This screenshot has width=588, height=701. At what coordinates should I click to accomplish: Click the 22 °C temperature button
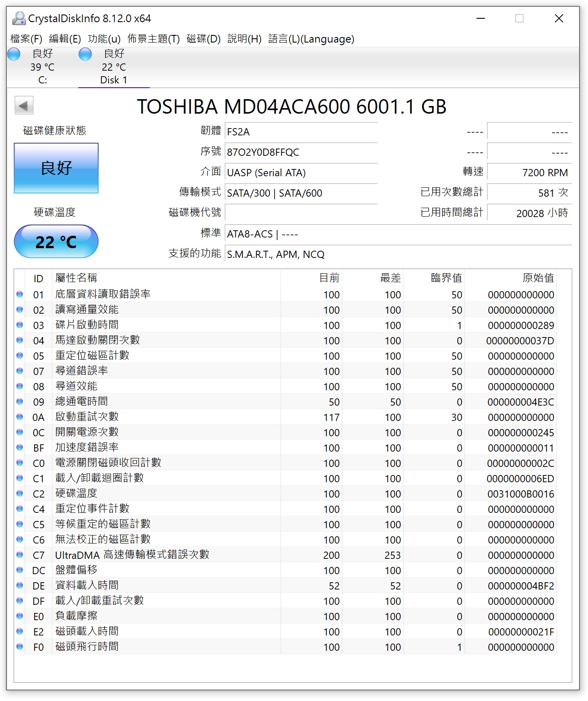(x=56, y=241)
